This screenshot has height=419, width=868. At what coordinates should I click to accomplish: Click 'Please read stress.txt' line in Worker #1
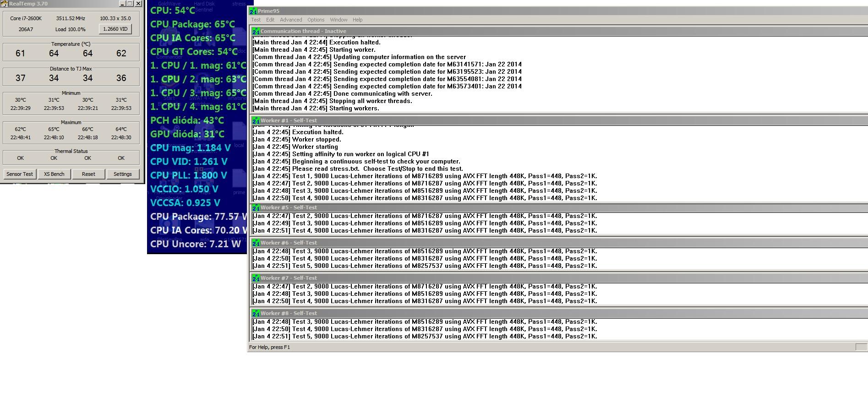tap(358, 169)
